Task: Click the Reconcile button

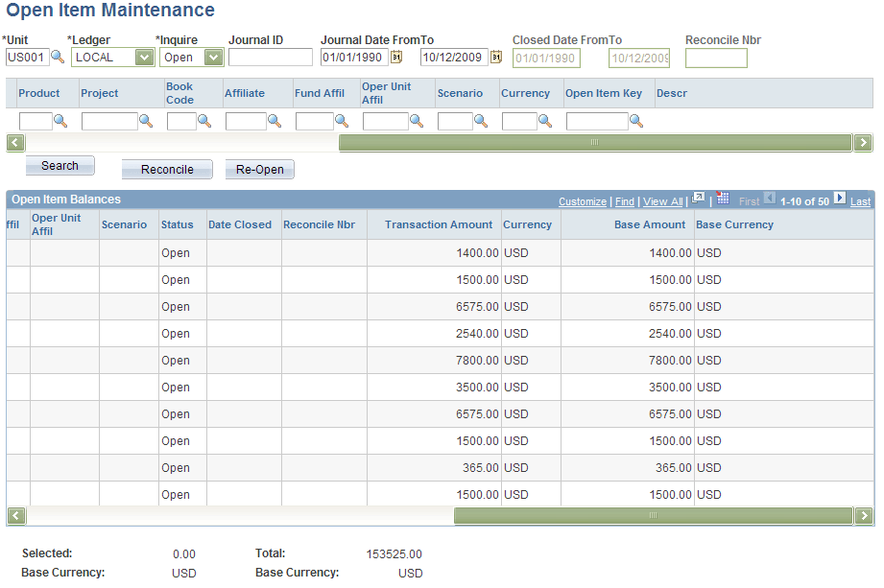Action: [167, 170]
